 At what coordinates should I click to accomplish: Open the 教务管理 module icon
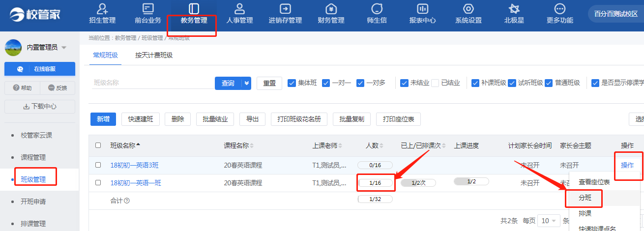click(194, 9)
